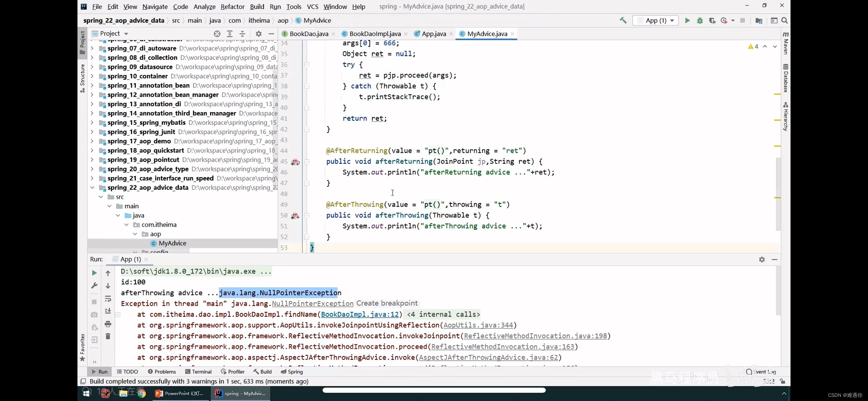Toggle the Project side tab
The width and height of the screenshot is (868, 401).
pos(82,42)
